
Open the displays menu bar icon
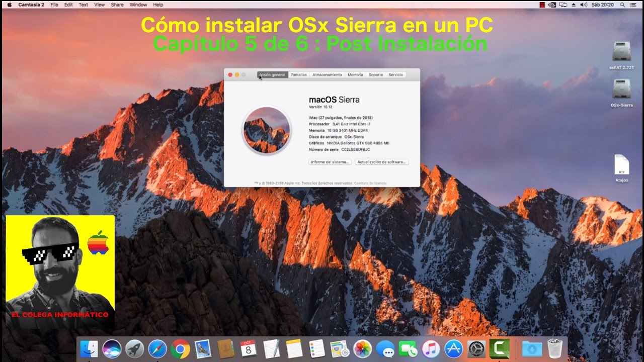point(563,5)
